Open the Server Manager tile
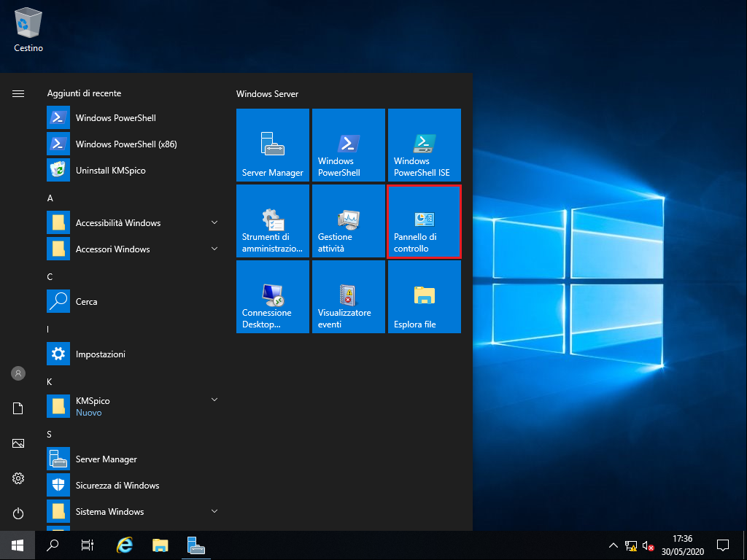This screenshot has width=747, height=560. [273, 145]
